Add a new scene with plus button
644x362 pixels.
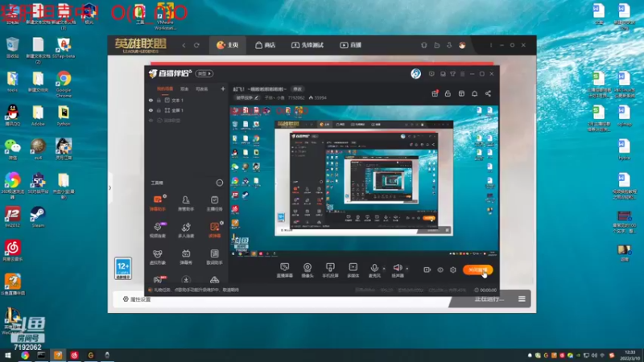click(223, 88)
